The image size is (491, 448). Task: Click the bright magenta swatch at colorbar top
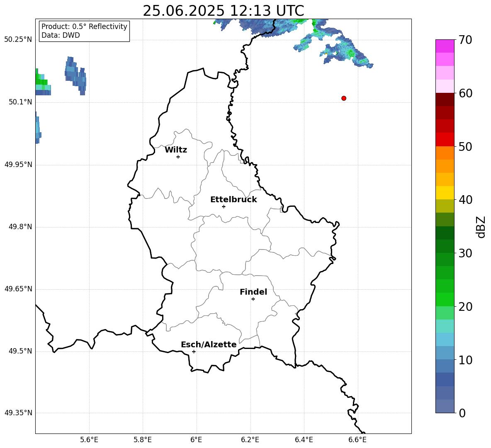click(x=445, y=46)
